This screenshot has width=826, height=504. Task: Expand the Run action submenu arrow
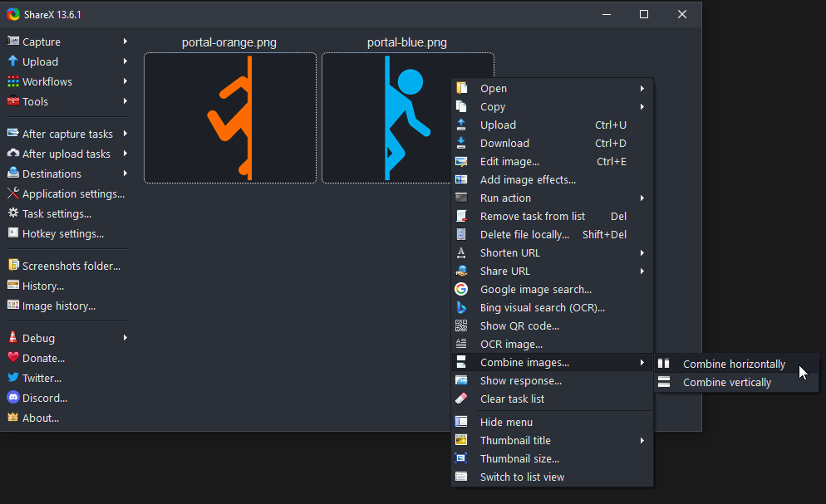tap(642, 198)
